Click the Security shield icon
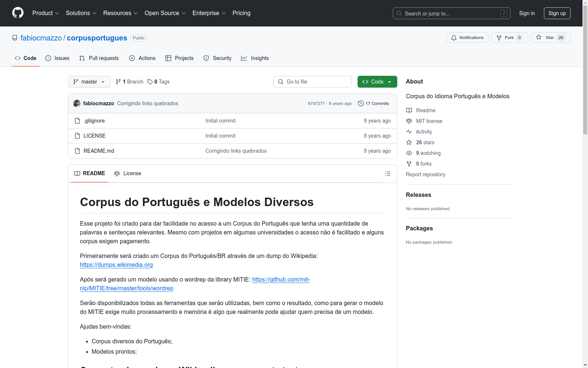The height and width of the screenshot is (368, 588). tap(206, 58)
